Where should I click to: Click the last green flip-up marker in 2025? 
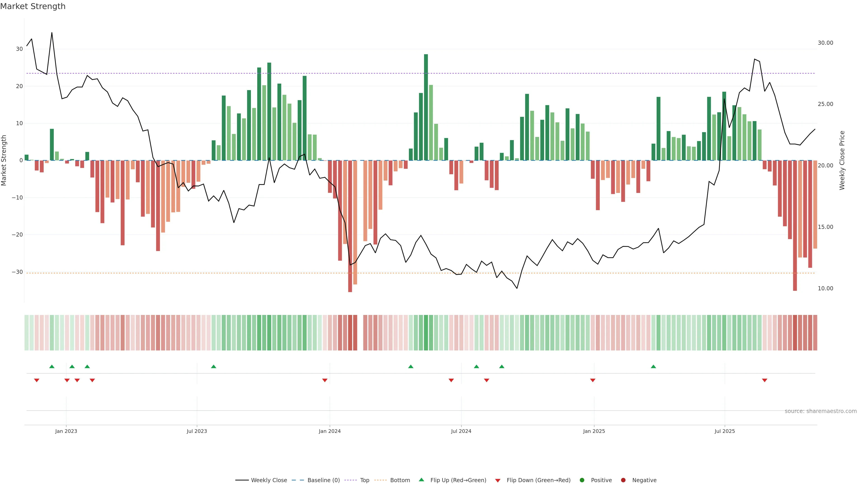pos(653,366)
